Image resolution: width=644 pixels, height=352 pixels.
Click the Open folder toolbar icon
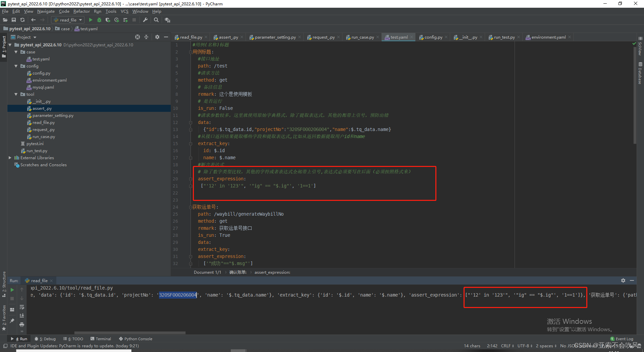5,20
